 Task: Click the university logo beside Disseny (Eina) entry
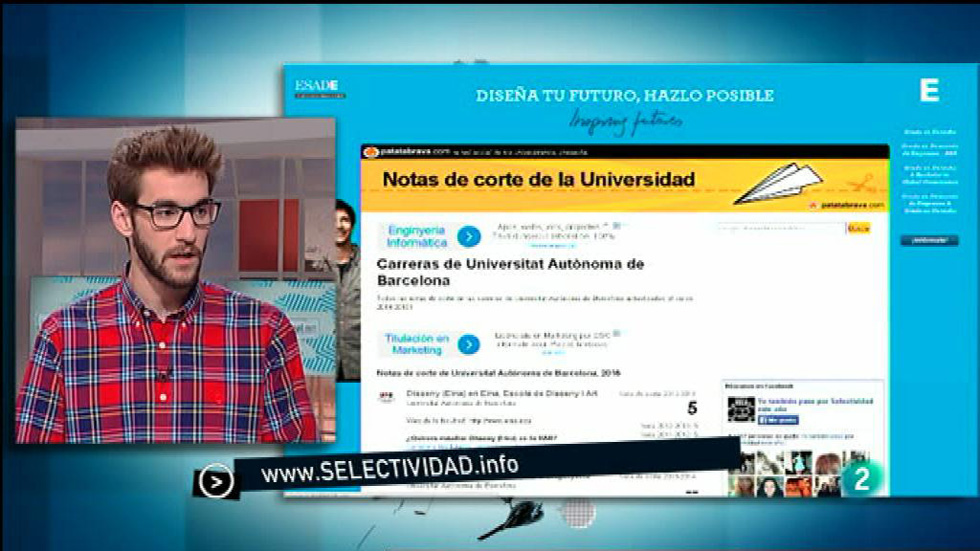pos(386,397)
